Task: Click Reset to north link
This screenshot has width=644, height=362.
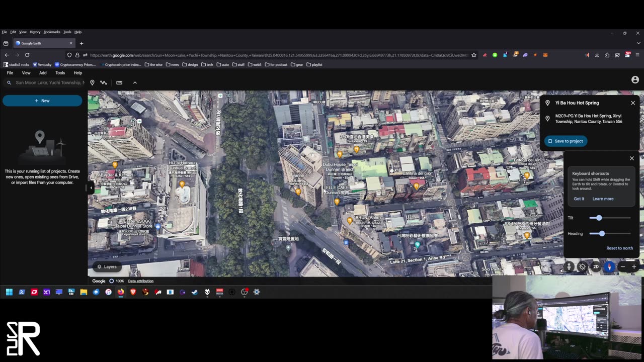Action: pos(619,248)
